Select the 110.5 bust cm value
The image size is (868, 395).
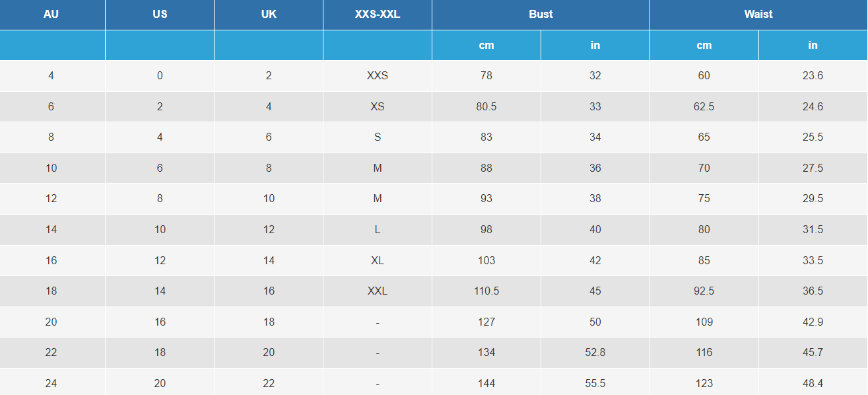(x=486, y=291)
